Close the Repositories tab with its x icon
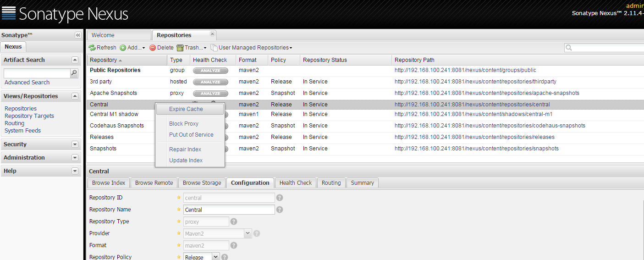This screenshot has height=260, width=644. 212,33
